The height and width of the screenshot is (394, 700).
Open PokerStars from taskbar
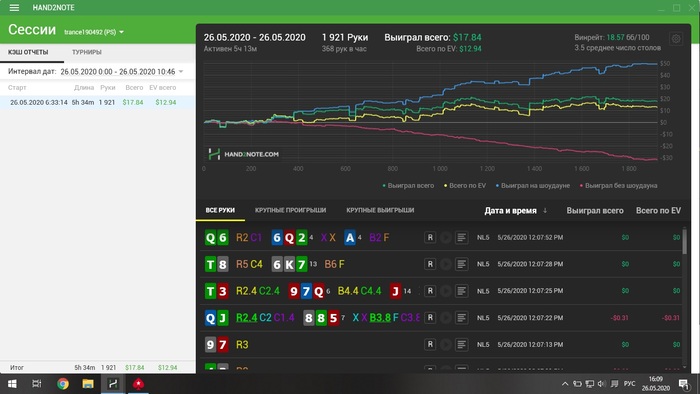pos(138,384)
